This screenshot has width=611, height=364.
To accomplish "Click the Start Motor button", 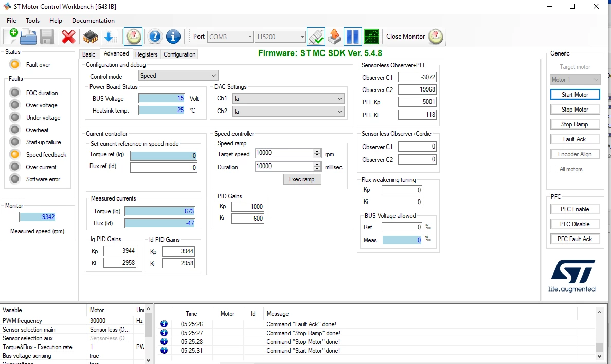I will (x=575, y=94).
